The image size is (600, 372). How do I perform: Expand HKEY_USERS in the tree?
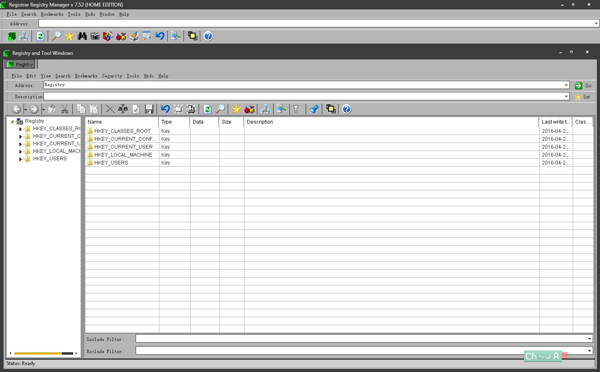[20, 159]
